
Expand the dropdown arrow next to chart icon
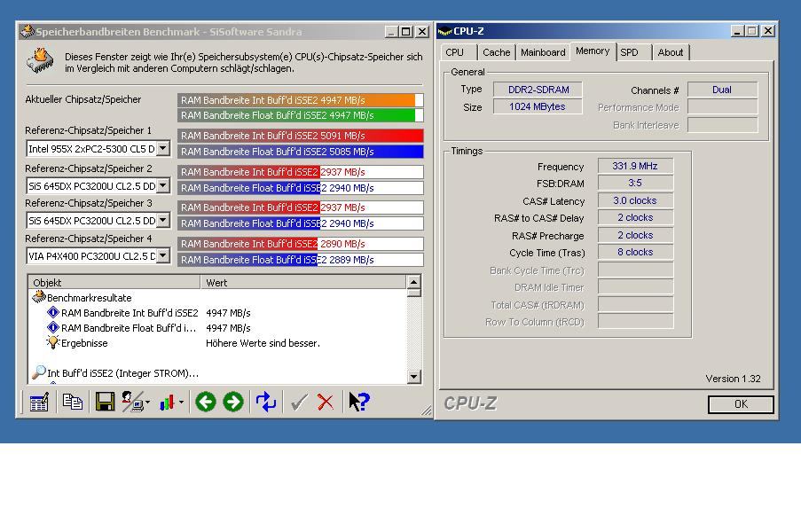[x=181, y=403]
